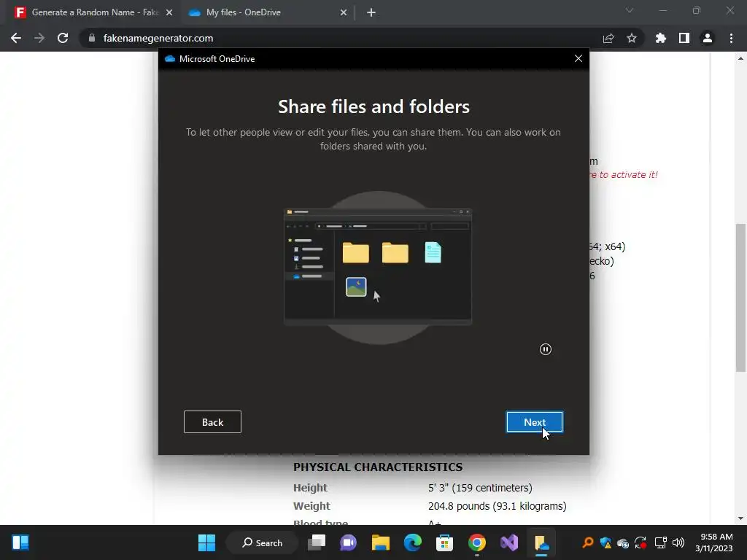Image resolution: width=747 pixels, height=560 pixels.
Task: Pause the OneDrive tutorial animation
Action: 546,349
